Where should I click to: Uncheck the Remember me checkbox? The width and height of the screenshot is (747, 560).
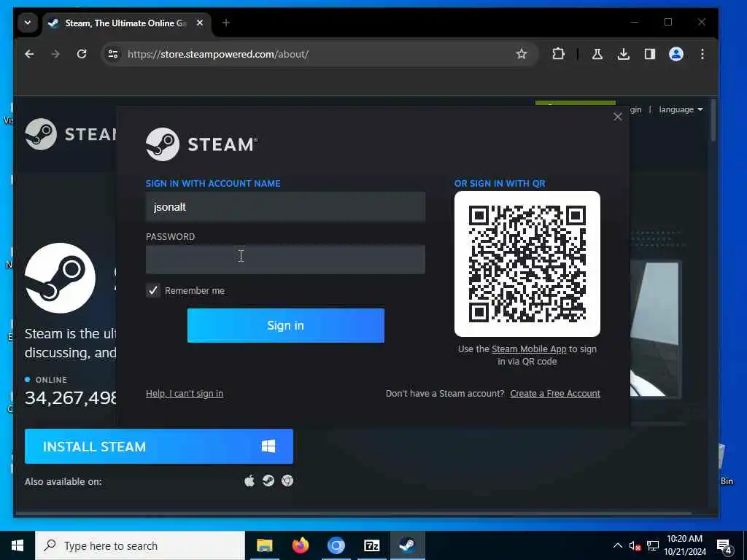(x=153, y=290)
